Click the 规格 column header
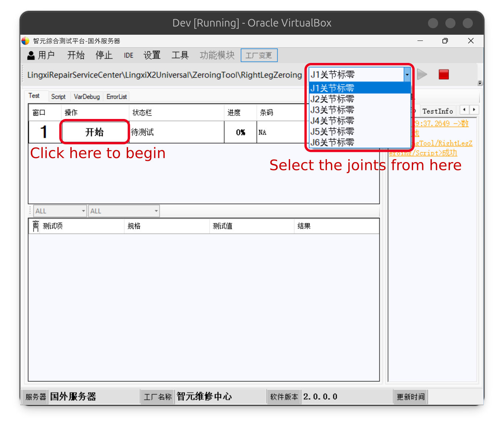504x434 pixels. point(167,226)
